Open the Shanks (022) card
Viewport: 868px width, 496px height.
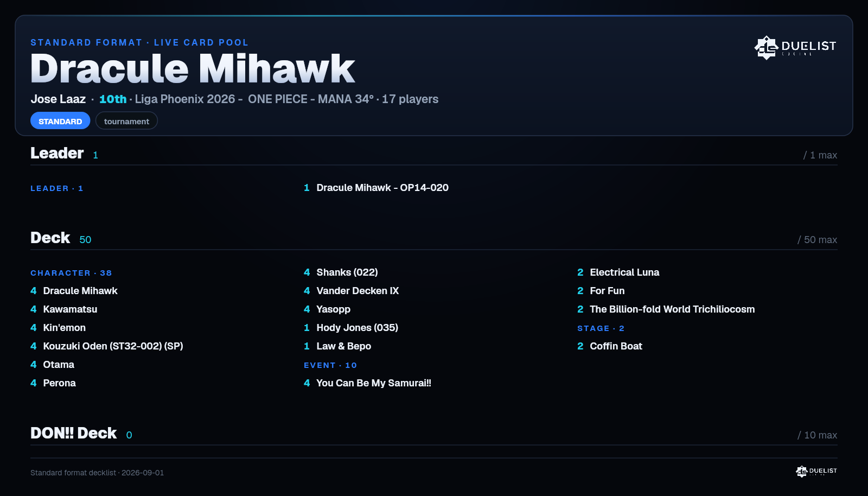point(341,272)
